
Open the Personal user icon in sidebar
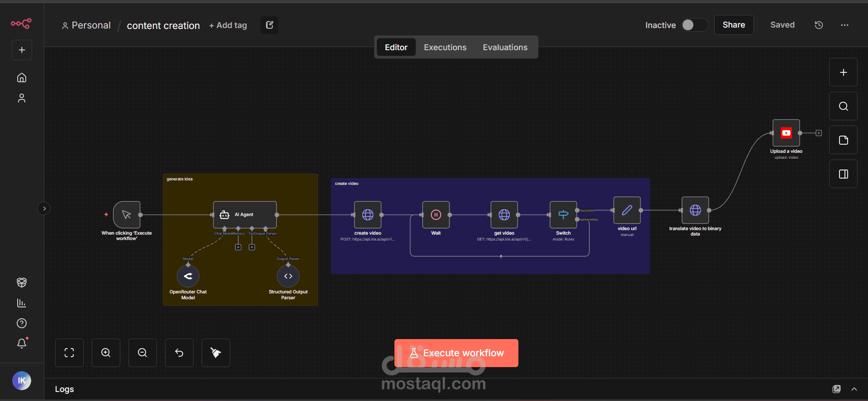[22, 98]
